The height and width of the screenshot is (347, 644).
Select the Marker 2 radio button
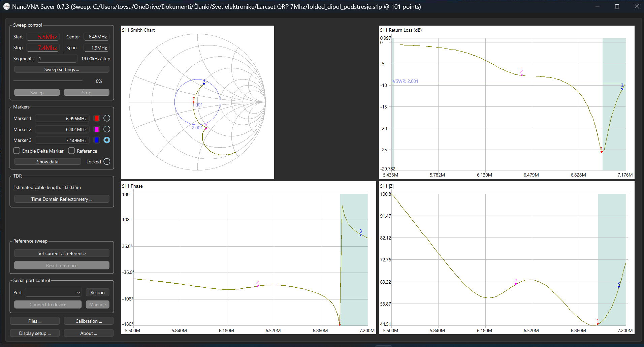pos(107,129)
